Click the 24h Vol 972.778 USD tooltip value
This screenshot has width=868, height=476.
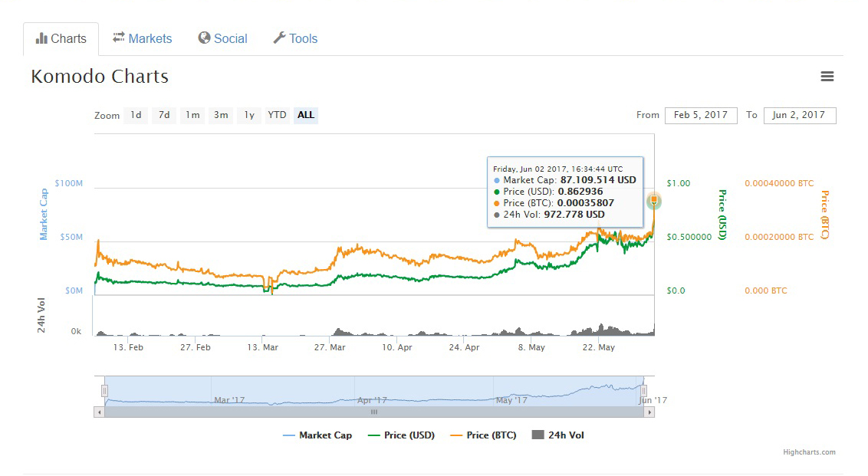pos(574,215)
